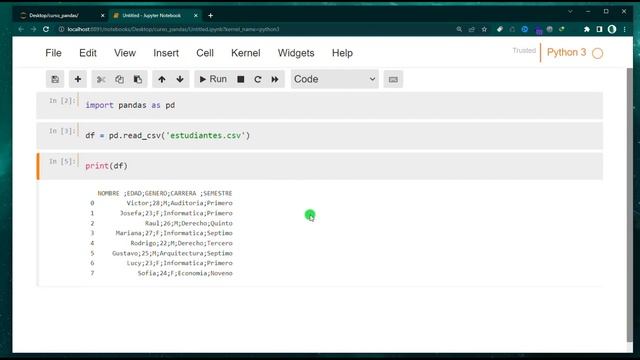
Task: Go forward in browser history
Action: coord(33,29)
